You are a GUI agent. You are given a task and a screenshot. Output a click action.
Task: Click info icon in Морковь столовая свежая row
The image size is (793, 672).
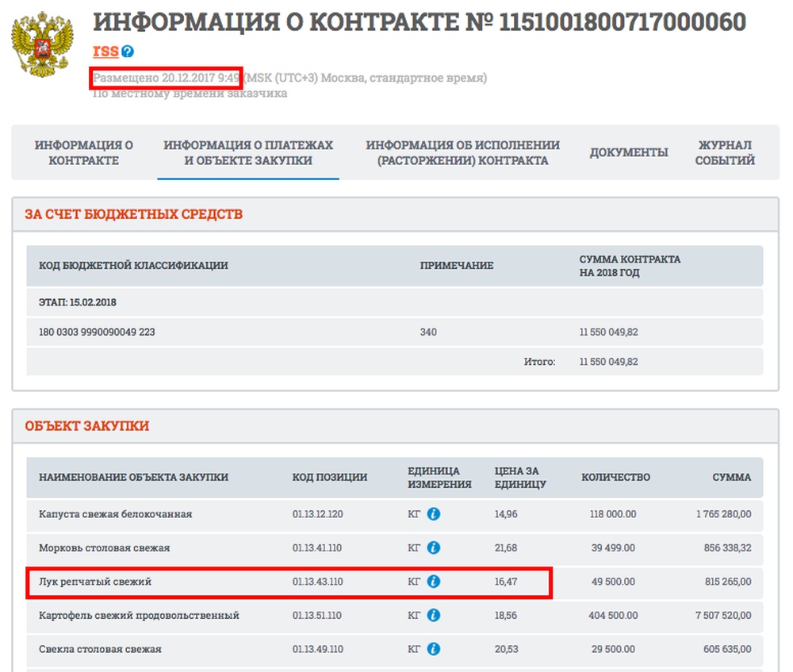(x=434, y=547)
